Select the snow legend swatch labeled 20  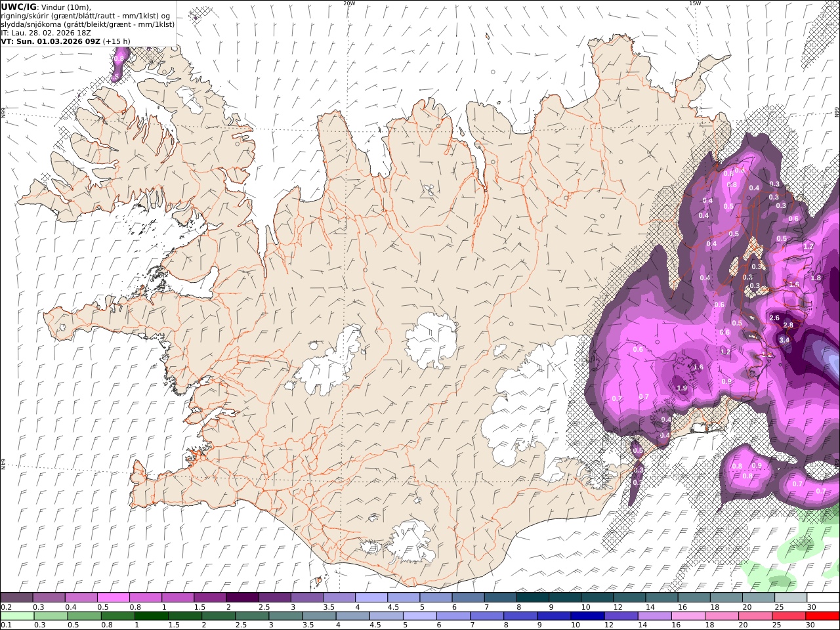pos(758,598)
